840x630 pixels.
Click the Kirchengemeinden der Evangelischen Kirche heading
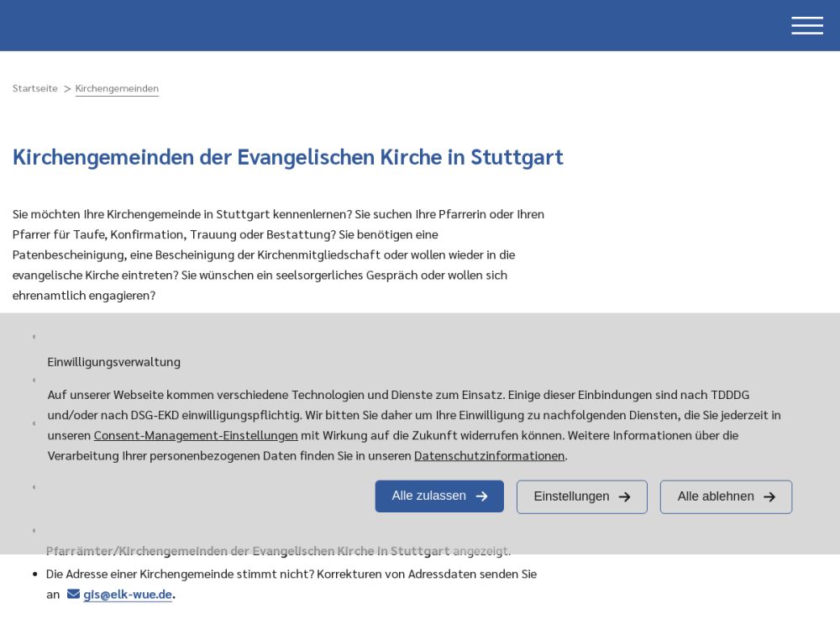point(287,157)
